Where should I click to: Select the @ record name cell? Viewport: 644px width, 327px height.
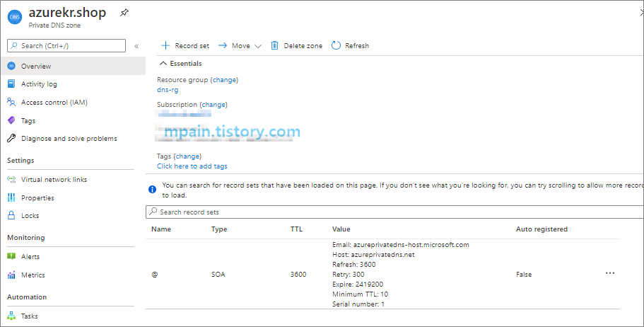click(x=154, y=275)
